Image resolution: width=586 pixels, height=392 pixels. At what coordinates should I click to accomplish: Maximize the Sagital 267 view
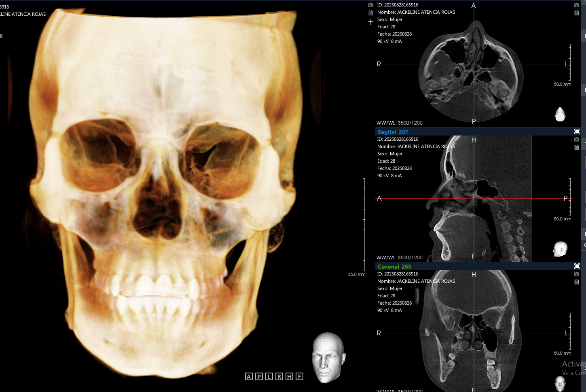pos(577,131)
